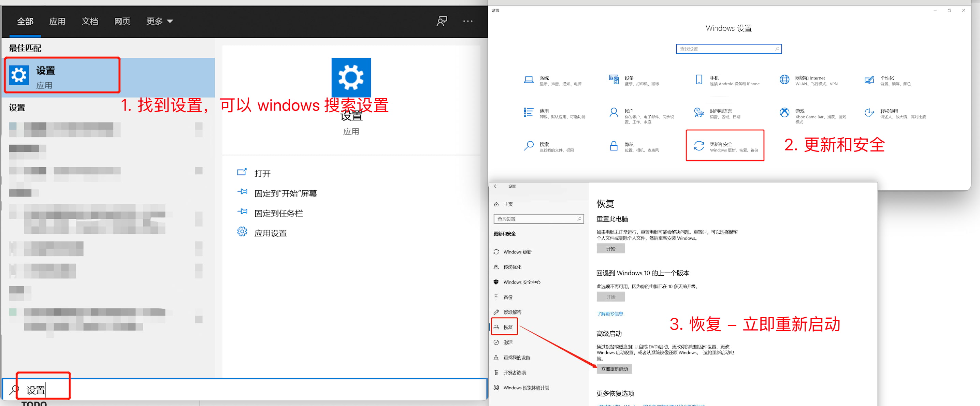Click 更新和安全 sidebar heading
This screenshot has width=980, height=406.
[x=504, y=234]
